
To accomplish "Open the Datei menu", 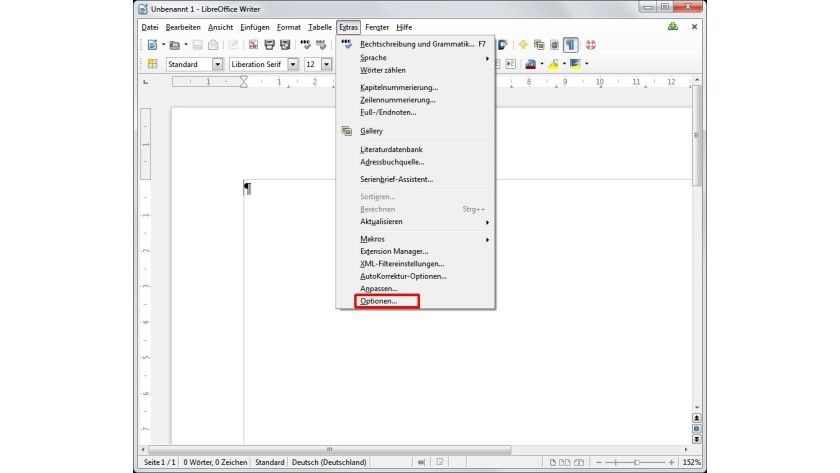I will (x=150, y=27).
